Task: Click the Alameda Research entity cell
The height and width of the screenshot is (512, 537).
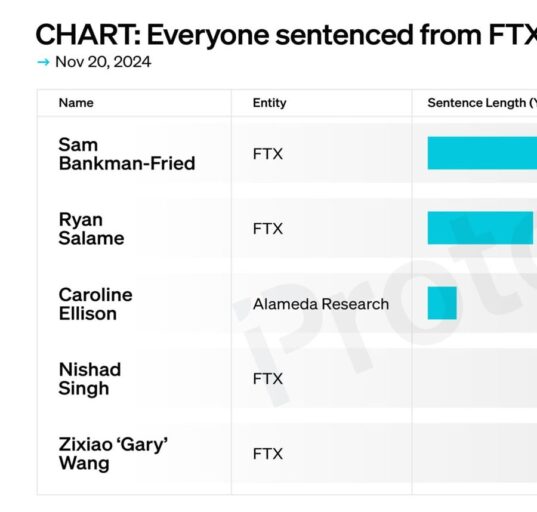Action: [x=321, y=304]
